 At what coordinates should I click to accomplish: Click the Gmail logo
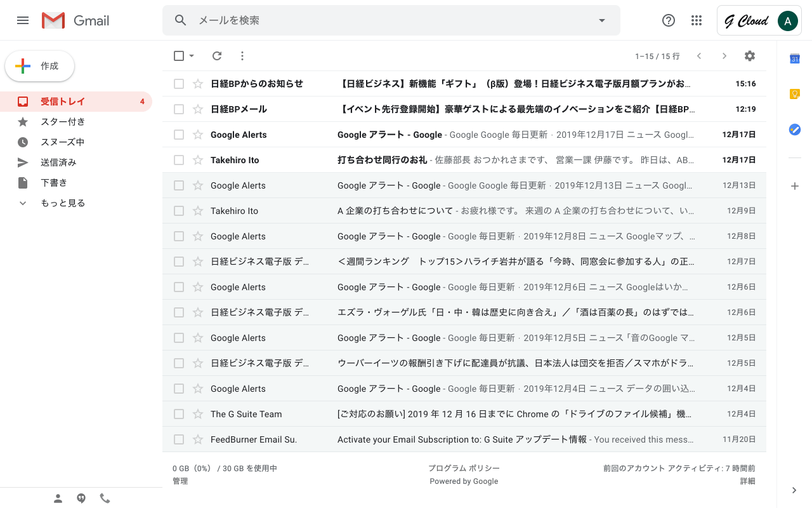(75, 20)
